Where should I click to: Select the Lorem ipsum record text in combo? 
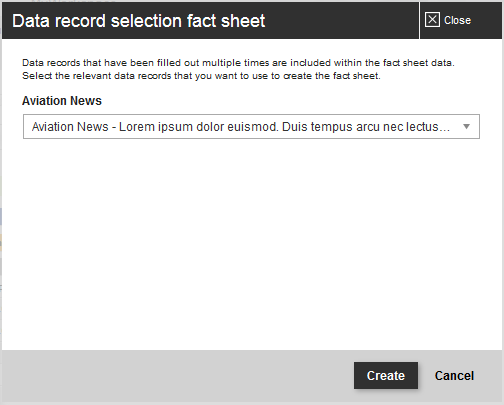pyautogui.click(x=241, y=127)
